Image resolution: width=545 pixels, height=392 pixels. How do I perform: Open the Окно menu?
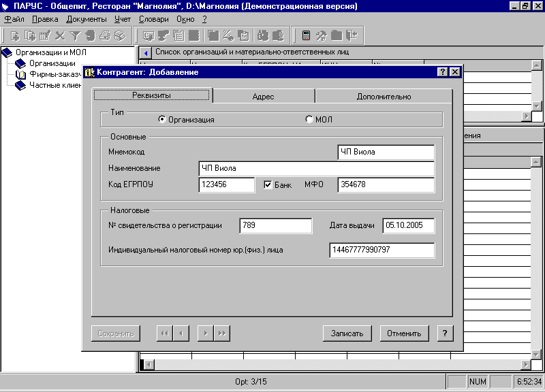pos(185,20)
